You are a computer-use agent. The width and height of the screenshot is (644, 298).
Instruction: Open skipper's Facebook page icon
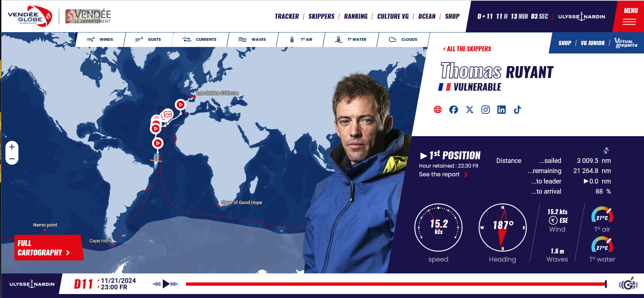(x=454, y=110)
